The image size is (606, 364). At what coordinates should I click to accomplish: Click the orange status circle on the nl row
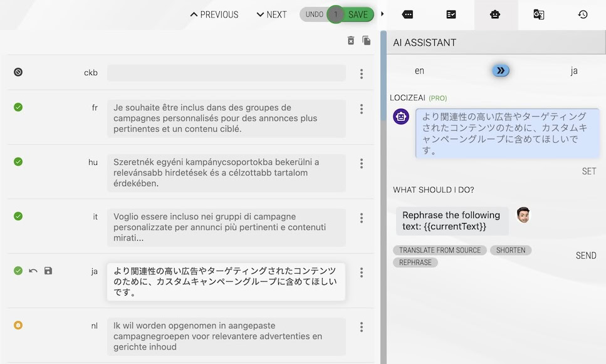tap(18, 325)
